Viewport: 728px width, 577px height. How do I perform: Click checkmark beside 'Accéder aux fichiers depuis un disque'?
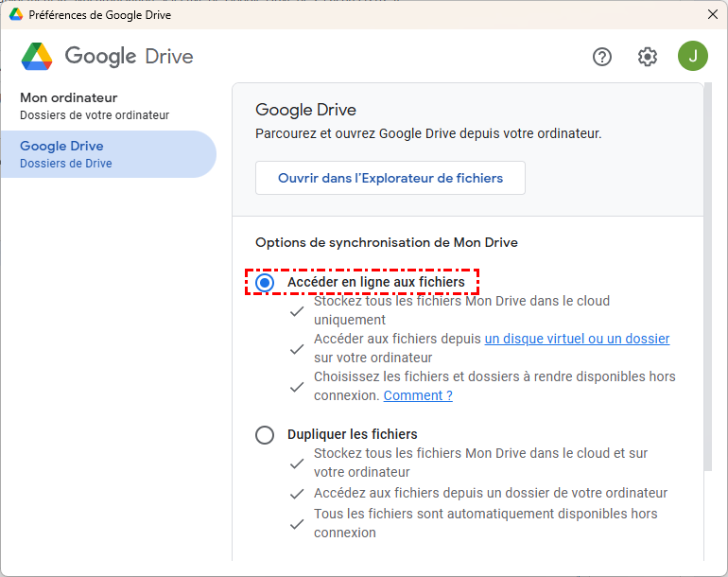298,349
